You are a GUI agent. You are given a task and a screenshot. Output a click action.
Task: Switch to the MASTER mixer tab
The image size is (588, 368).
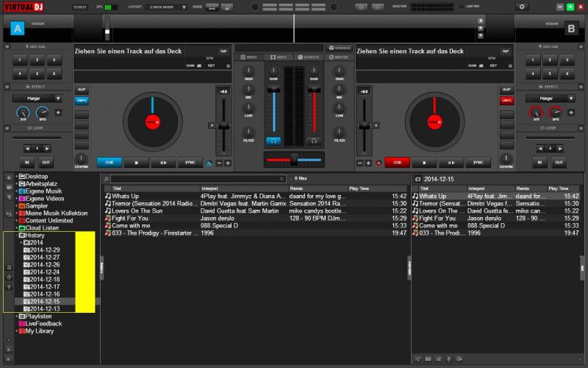pos(338,57)
